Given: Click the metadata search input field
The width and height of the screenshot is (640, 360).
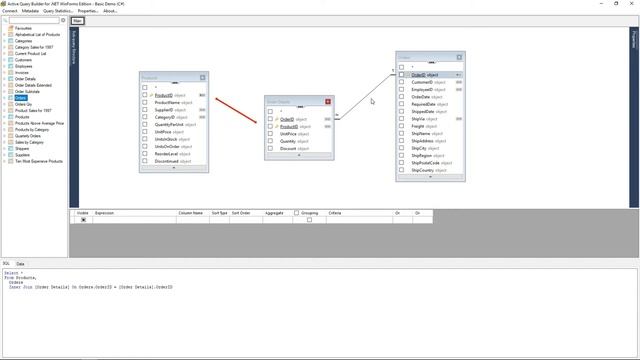Looking at the screenshot, I should [x=34, y=20].
